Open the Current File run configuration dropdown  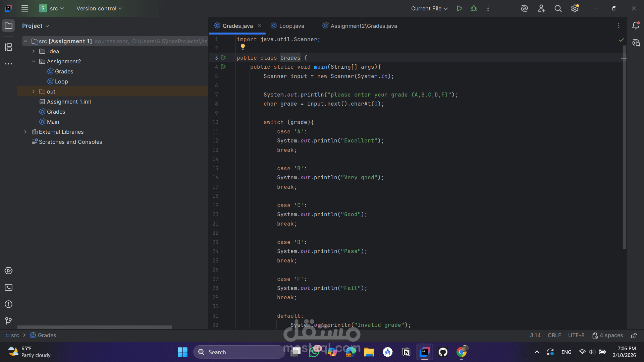429,8
